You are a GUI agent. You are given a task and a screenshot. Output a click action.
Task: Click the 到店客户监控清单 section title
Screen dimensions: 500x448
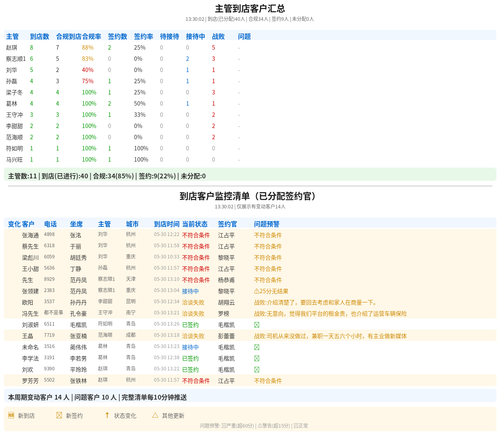pyautogui.click(x=248, y=196)
